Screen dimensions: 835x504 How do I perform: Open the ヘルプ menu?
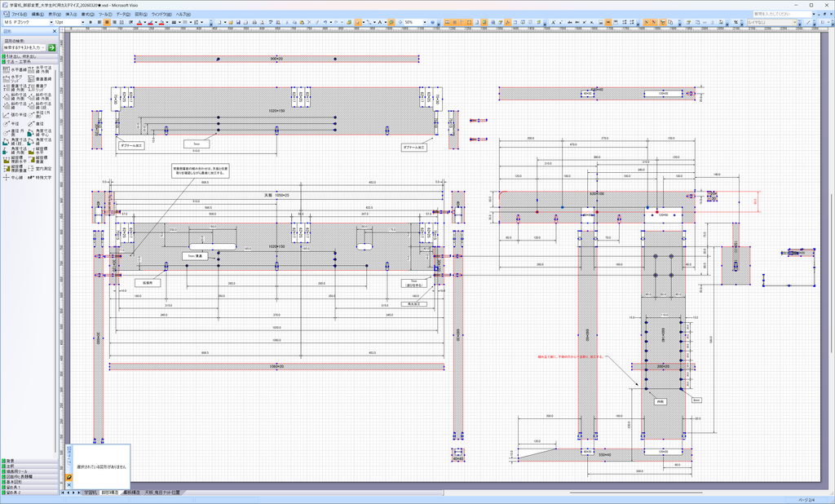click(183, 14)
